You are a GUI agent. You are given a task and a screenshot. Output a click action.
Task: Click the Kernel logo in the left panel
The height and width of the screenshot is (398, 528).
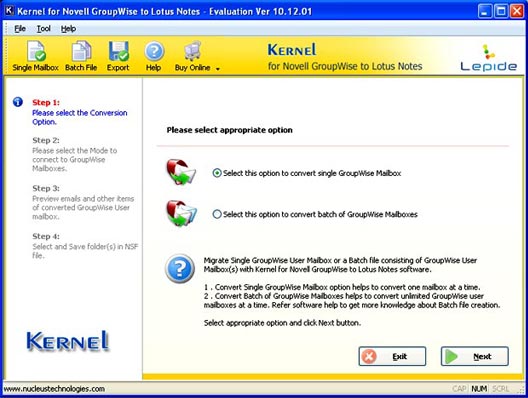coord(68,341)
